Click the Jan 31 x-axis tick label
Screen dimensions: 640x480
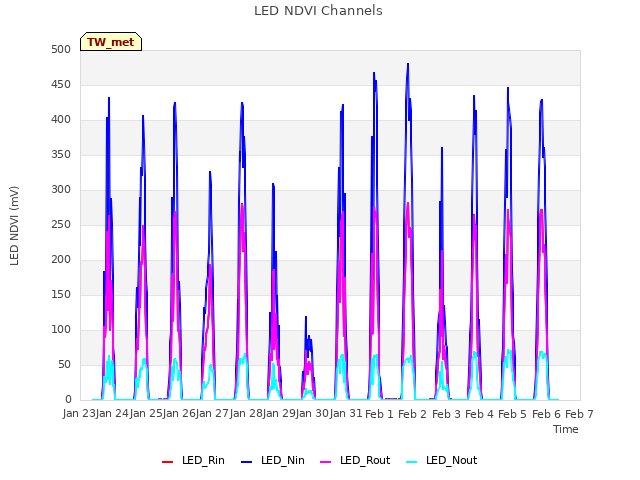click(346, 414)
